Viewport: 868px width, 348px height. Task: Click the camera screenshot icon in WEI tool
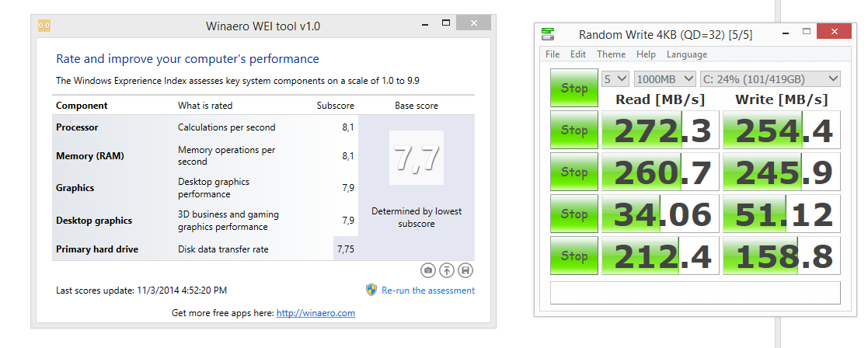(427, 270)
